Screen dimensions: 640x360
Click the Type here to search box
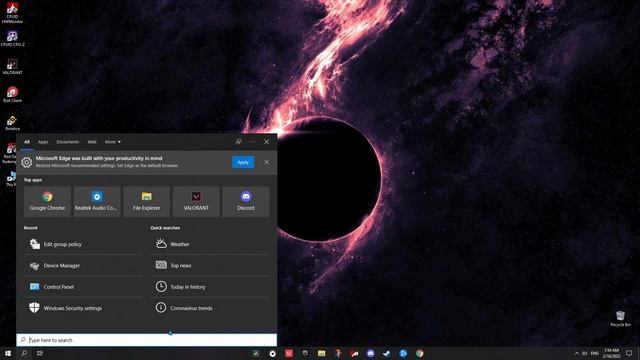pyautogui.click(x=147, y=340)
